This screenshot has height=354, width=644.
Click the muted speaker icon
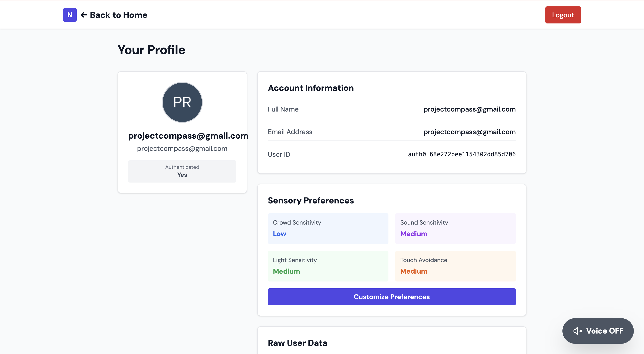click(x=577, y=331)
